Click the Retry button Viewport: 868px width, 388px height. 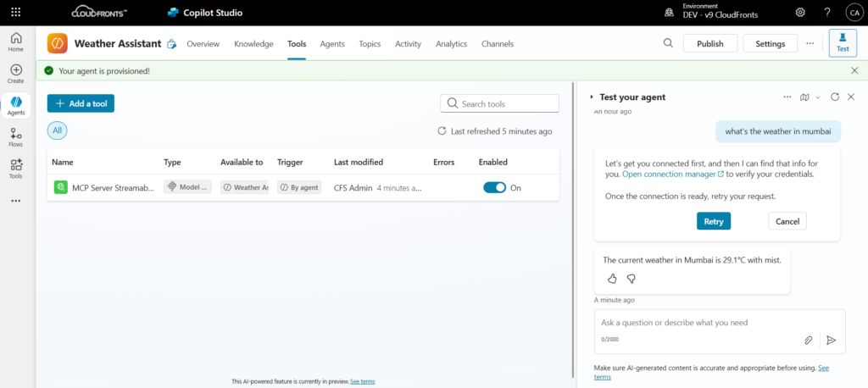[714, 221]
